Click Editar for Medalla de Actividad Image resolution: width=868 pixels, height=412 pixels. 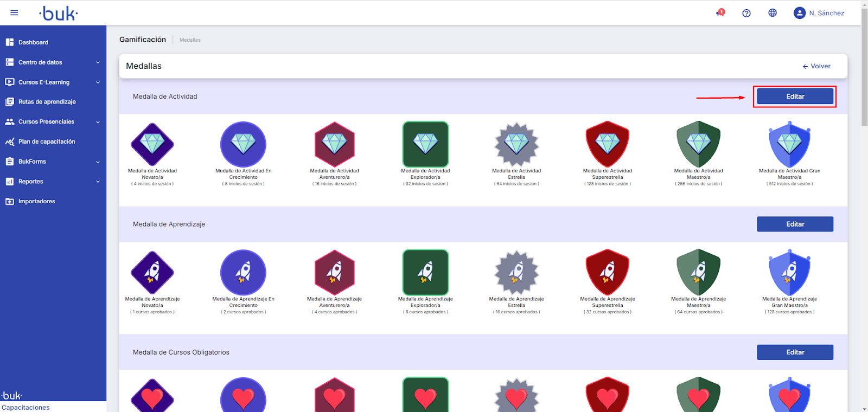click(795, 96)
